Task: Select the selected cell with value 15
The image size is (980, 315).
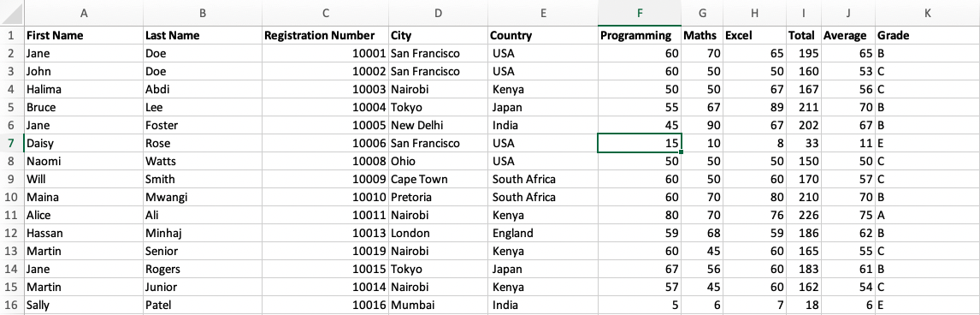Action: (x=640, y=143)
